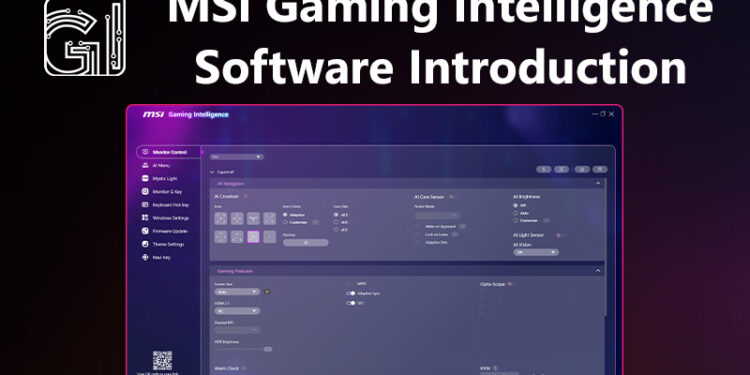Open the HDMI 2.1 dropdown
750x375 pixels.
point(237,311)
